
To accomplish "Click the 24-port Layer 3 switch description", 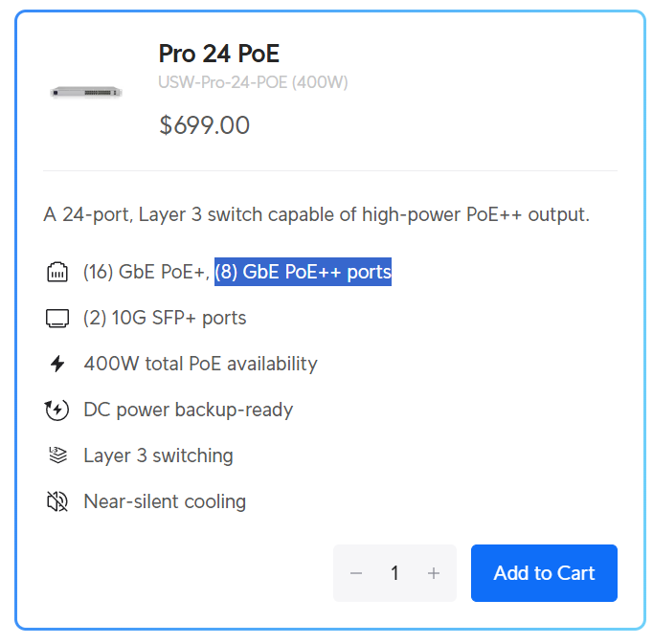I will [x=316, y=214].
